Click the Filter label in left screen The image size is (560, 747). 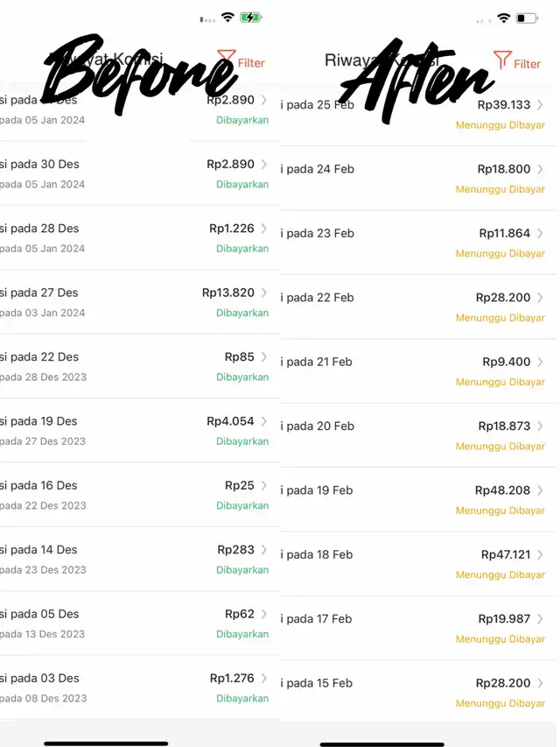tap(251, 63)
